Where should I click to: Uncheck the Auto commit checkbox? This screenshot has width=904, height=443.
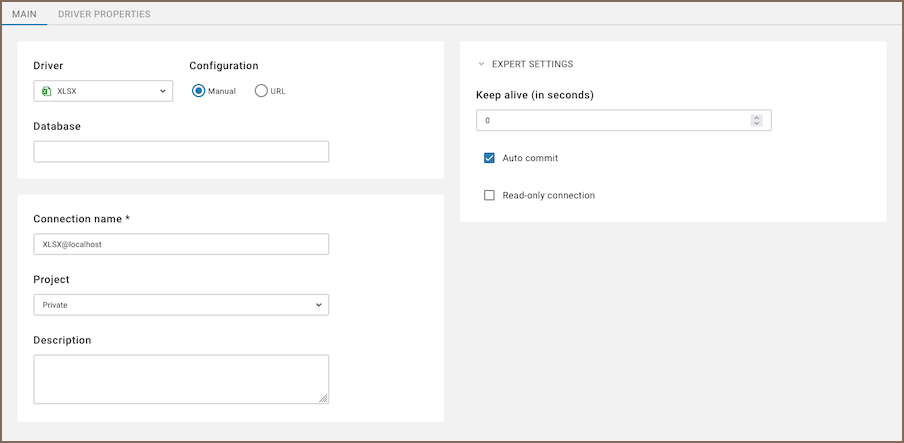pyautogui.click(x=490, y=158)
